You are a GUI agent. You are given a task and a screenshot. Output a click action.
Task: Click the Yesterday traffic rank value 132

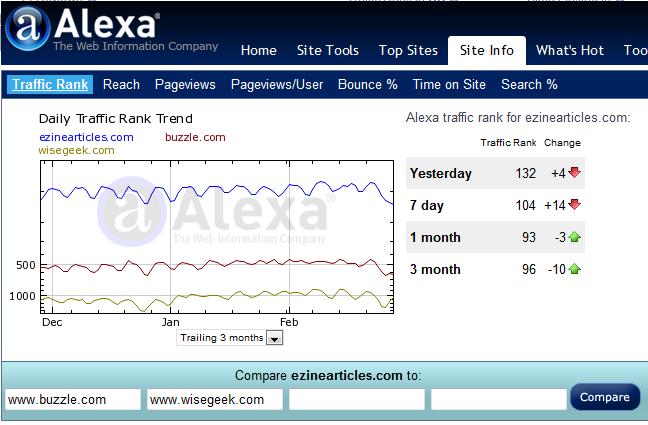tap(526, 173)
